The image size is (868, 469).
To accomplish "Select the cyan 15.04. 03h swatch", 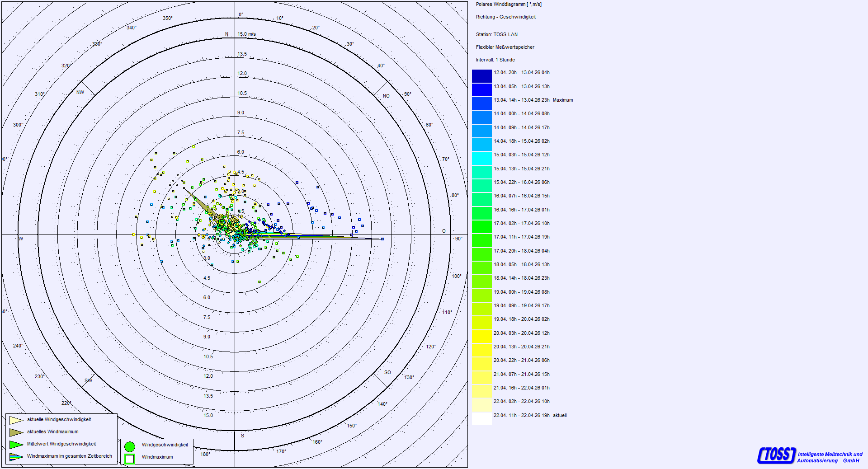I will coord(481,158).
